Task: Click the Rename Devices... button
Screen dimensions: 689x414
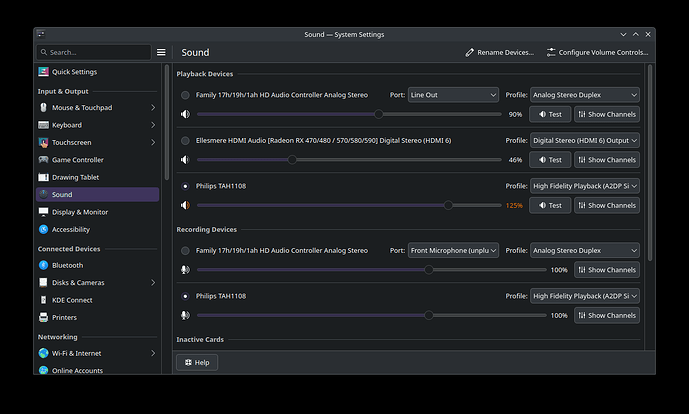Action: pos(500,53)
